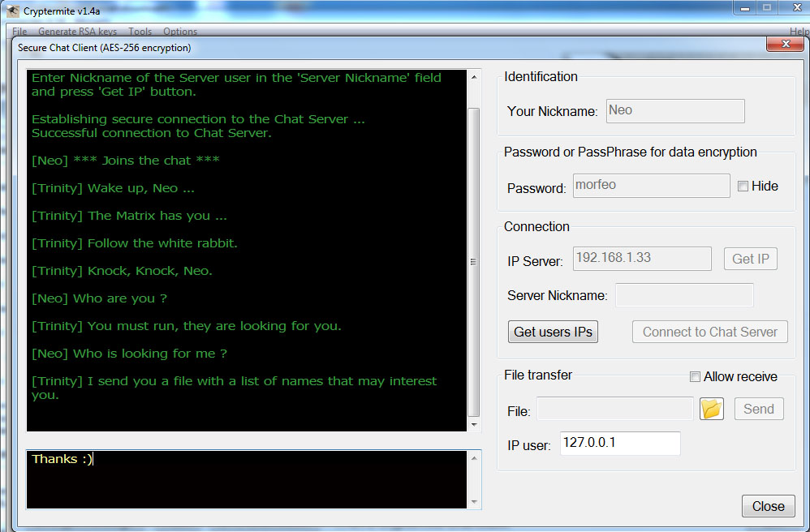Close the Secure Chat Client dialog
810x532 pixels.
785,45
